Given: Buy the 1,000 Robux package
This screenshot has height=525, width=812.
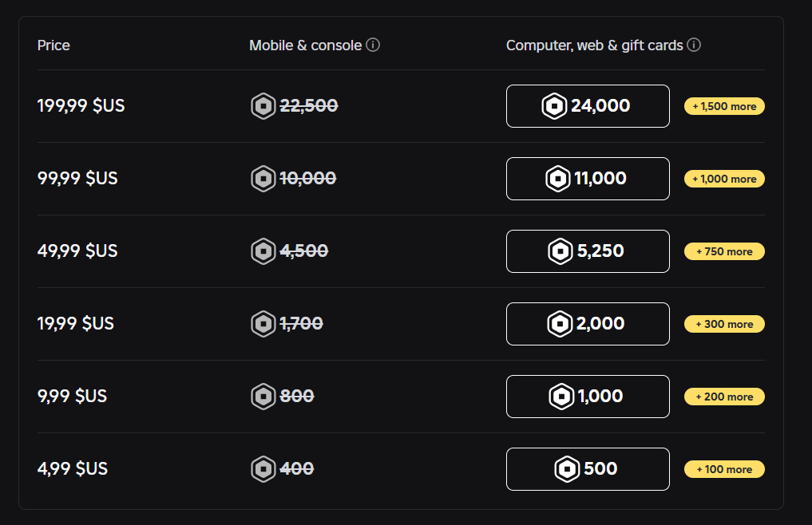Looking at the screenshot, I should pyautogui.click(x=588, y=397).
